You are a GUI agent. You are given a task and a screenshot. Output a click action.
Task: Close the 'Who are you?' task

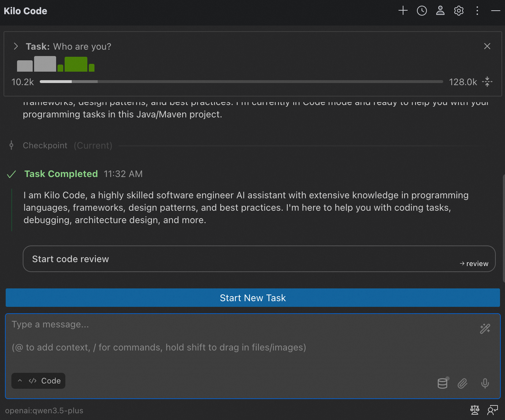coord(487,46)
